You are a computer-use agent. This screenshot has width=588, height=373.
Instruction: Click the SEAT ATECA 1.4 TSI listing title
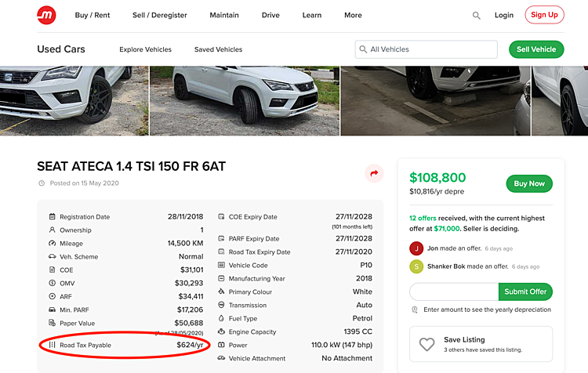[x=131, y=166]
